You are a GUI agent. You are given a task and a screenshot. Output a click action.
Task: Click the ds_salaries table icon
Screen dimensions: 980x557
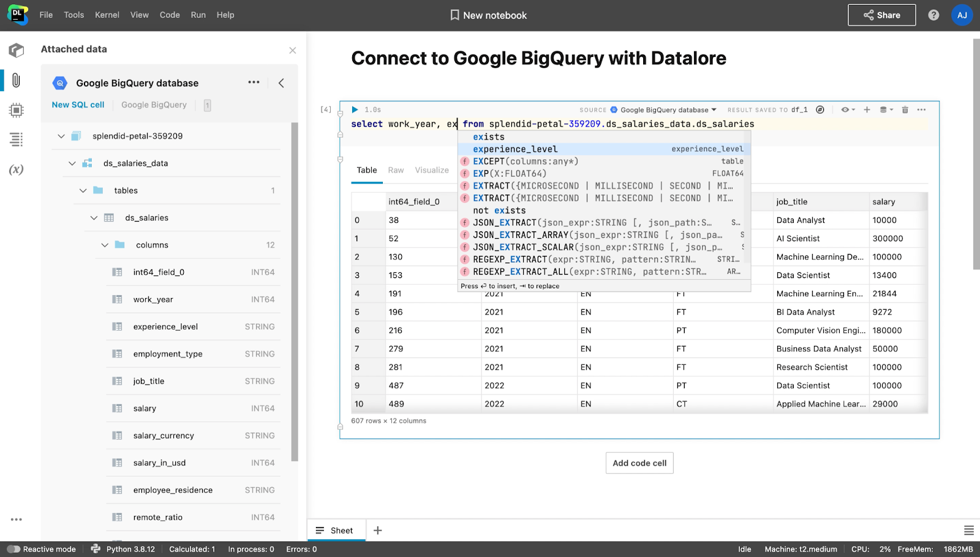pyautogui.click(x=109, y=218)
